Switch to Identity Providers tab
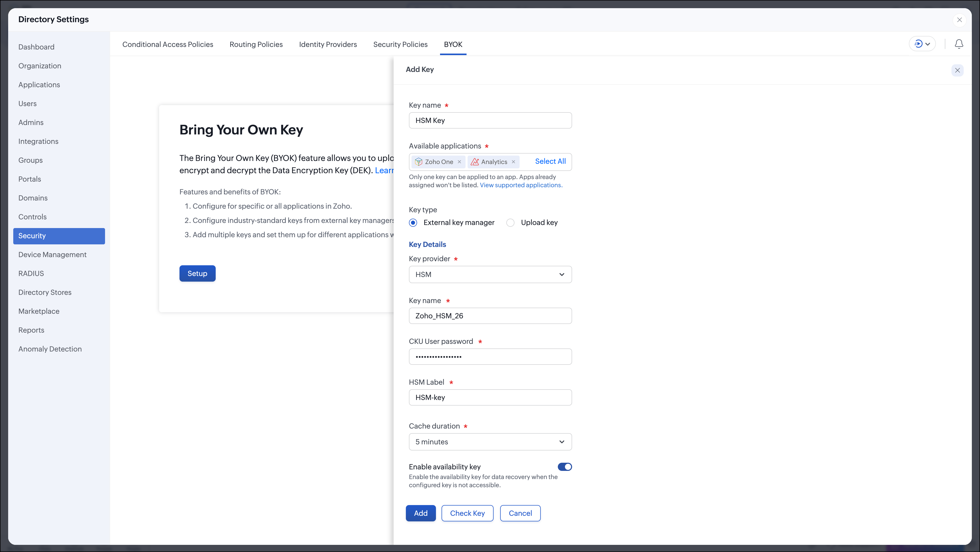The width and height of the screenshot is (980, 552). (x=328, y=45)
